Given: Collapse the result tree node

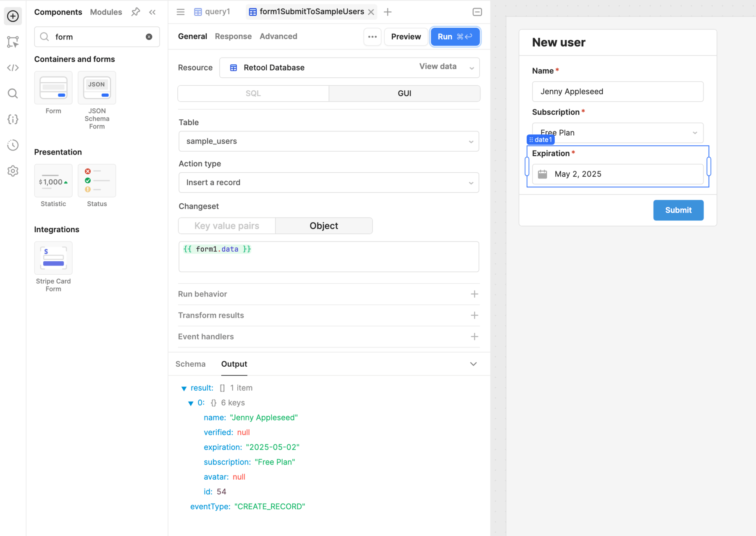Looking at the screenshot, I should pyautogui.click(x=184, y=389).
